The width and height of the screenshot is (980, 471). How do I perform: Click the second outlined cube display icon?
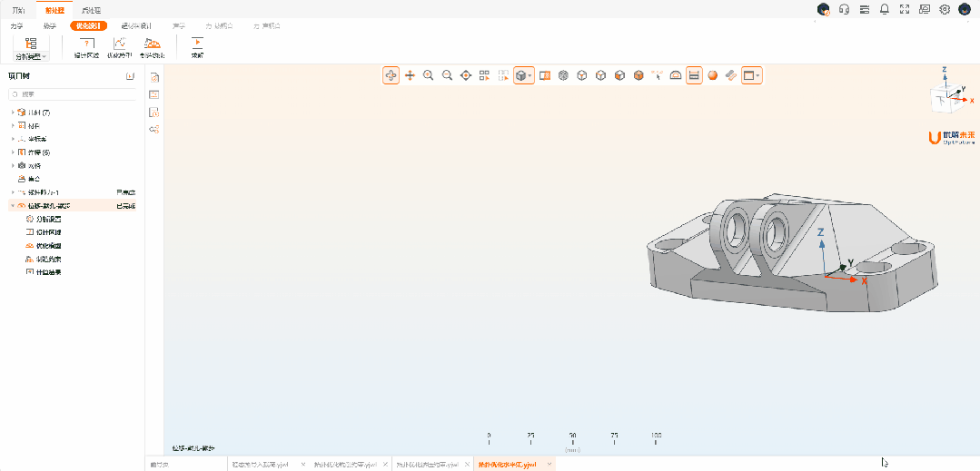pyautogui.click(x=600, y=75)
